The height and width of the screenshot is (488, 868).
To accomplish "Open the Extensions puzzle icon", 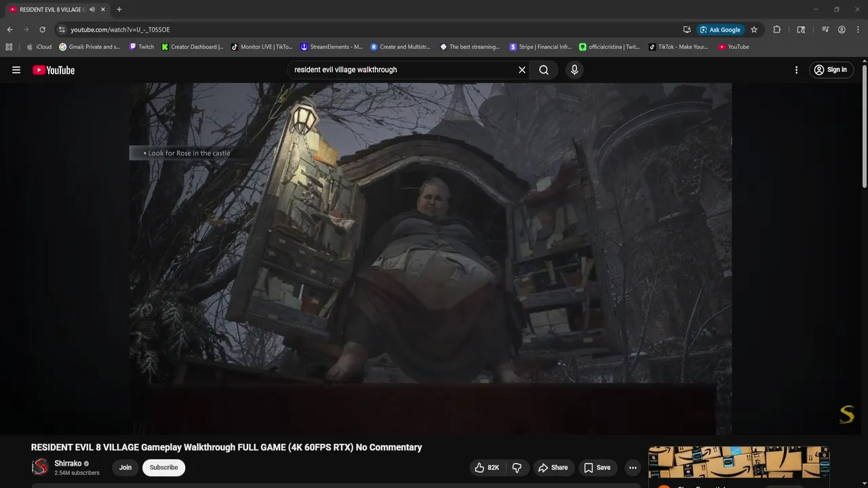I will point(777,30).
